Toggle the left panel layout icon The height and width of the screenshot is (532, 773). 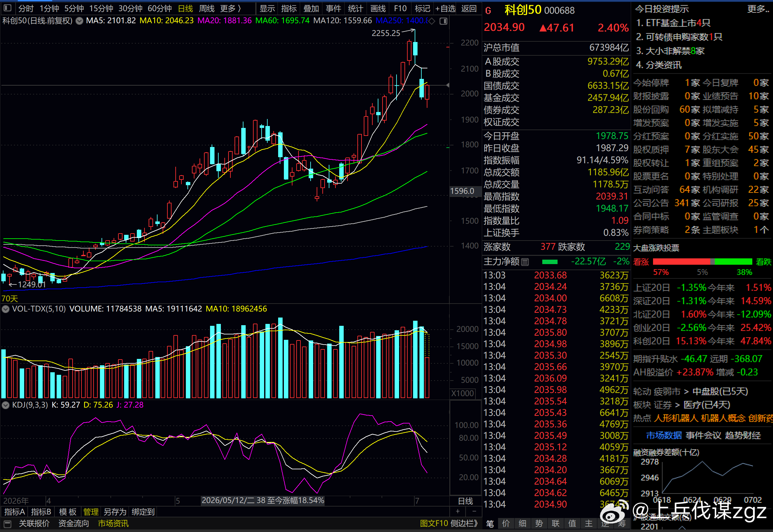[7, 8]
